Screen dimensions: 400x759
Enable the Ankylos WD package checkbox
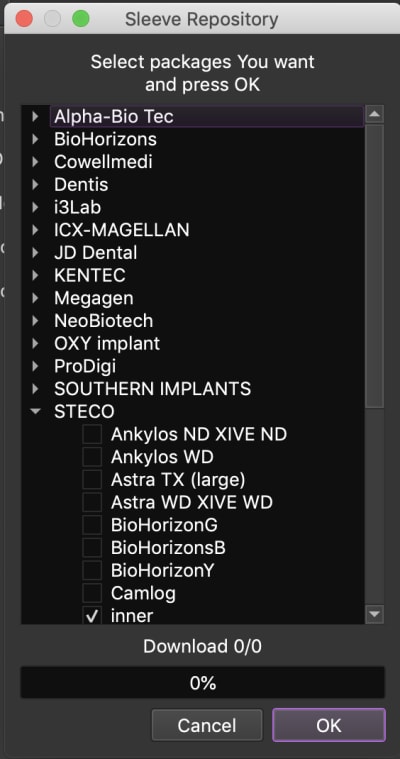pyautogui.click(x=92, y=457)
